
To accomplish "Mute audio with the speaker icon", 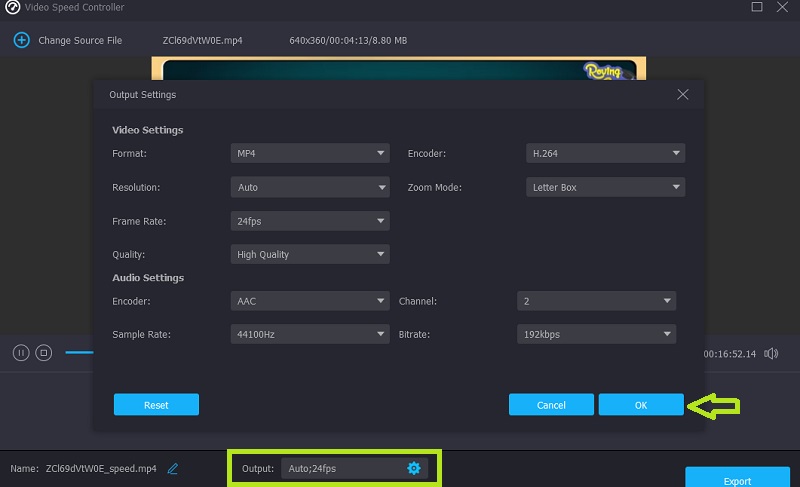I will [x=771, y=353].
